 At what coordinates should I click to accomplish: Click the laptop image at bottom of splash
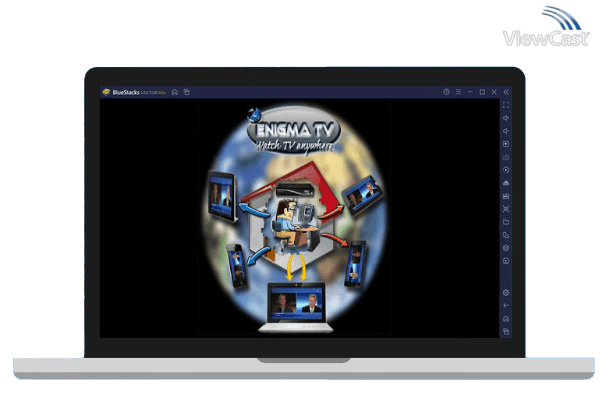(x=296, y=307)
